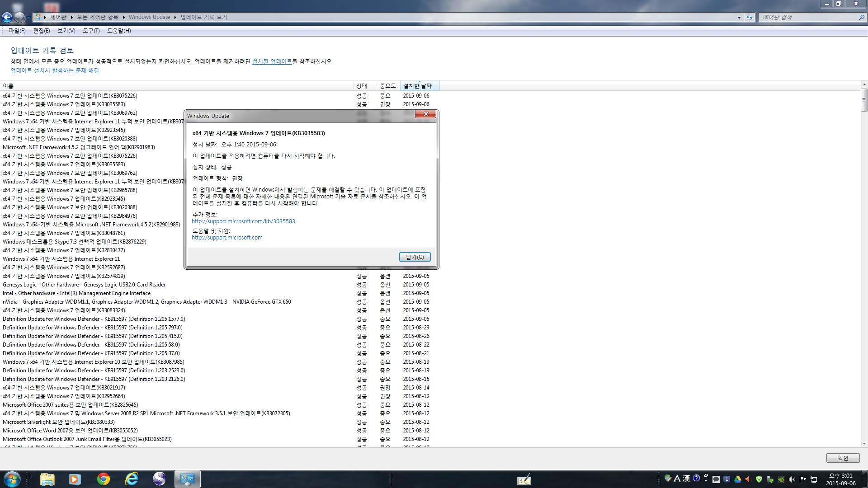Click the IME A input mode indicator
Image resolution: width=868 pixels, height=488 pixels.
[677, 479]
